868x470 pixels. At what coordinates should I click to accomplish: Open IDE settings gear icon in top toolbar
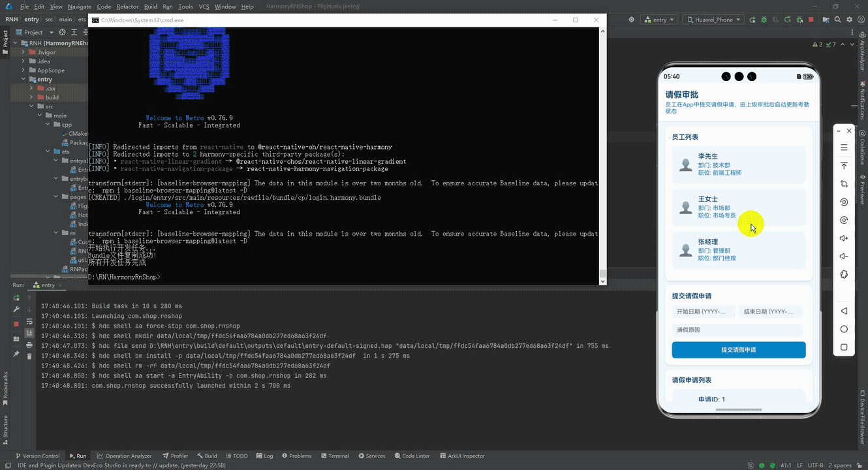pos(849,20)
